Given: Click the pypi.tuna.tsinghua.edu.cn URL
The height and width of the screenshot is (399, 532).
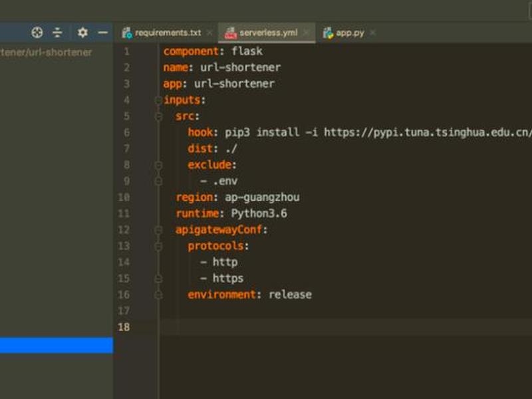Looking at the screenshot, I should click(428, 132).
